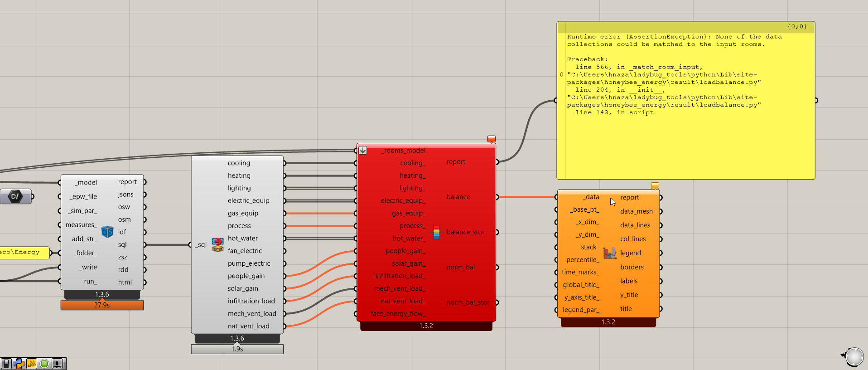Click the {0;0} path label in error panel
Viewport: 868px width, 370px height.
click(x=797, y=27)
